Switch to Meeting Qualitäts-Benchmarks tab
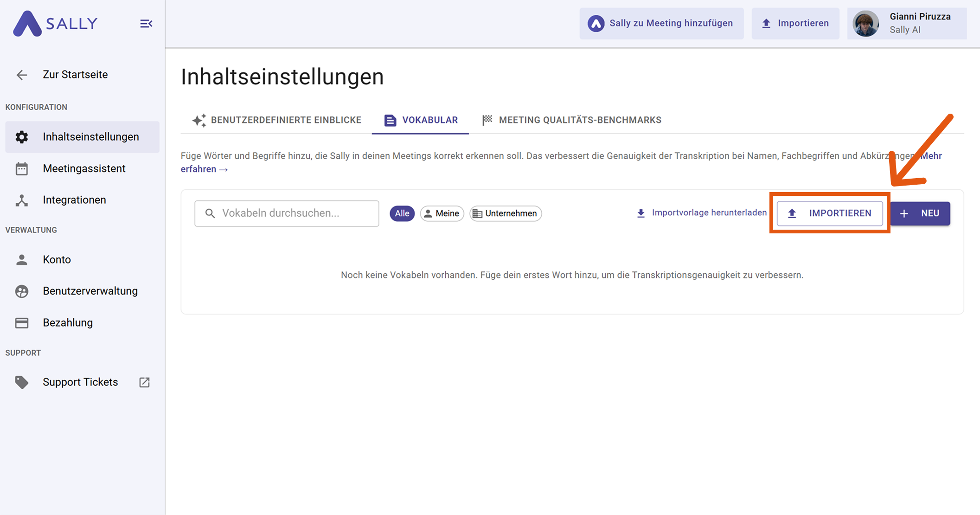 coord(572,120)
